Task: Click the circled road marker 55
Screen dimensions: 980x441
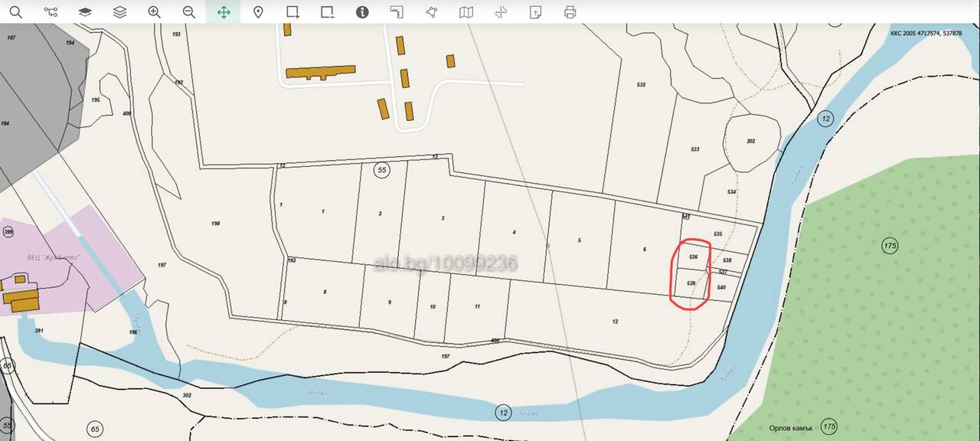Action: coord(382,170)
